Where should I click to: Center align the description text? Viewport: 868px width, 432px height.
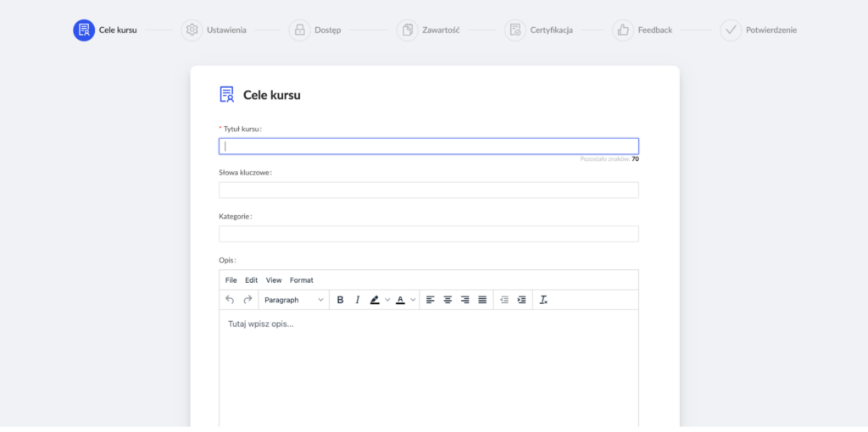coord(448,300)
